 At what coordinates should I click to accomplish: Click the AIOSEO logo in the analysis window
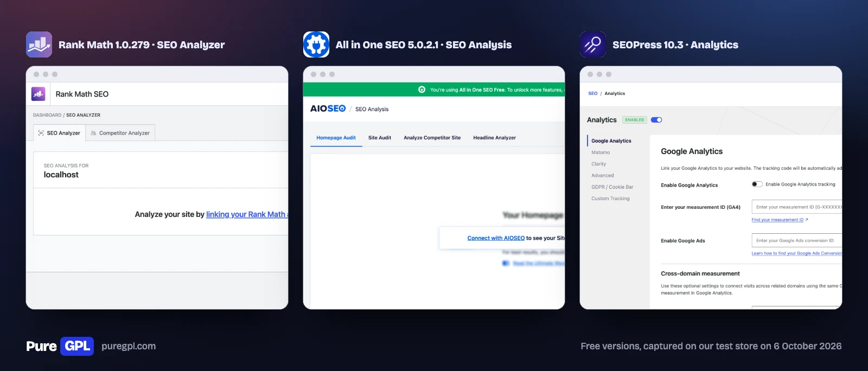click(328, 108)
